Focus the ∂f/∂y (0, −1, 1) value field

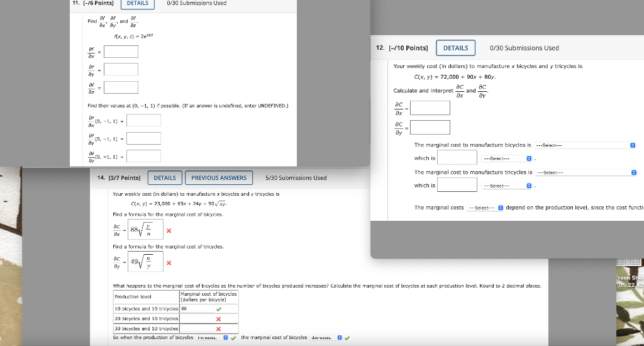tap(144, 138)
